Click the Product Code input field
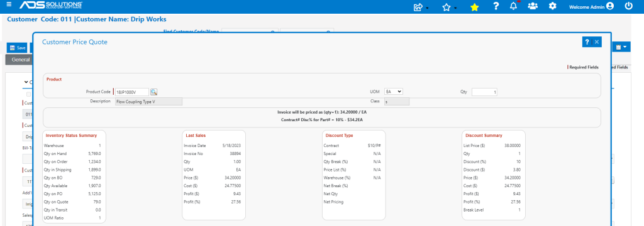Image resolution: width=644 pixels, height=226 pixels. (x=131, y=92)
